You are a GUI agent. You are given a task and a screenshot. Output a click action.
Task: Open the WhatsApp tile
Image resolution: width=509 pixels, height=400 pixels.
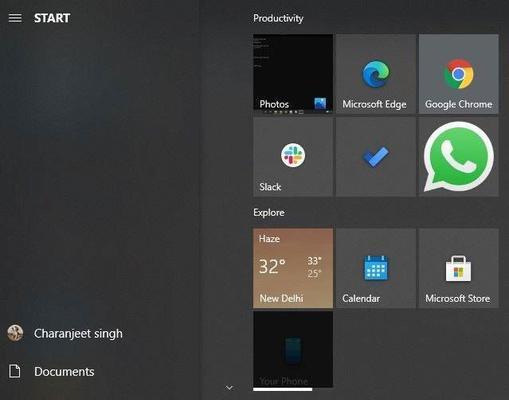[x=459, y=157]
